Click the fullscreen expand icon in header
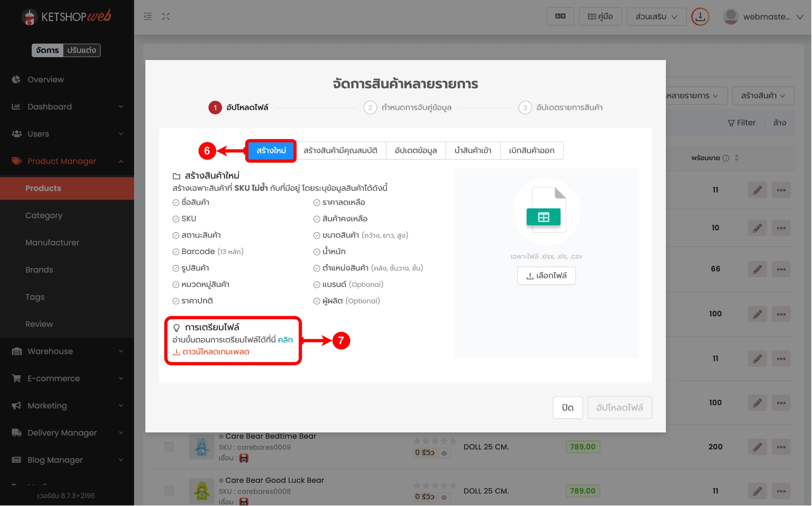The height and width of the screenshot is (506, 812). point(166,16)
